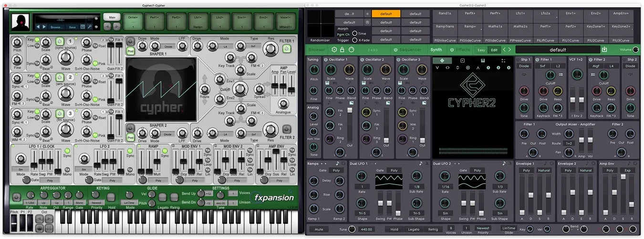Click Oscillator 1 keyboard scale icon
The height and width of the screenshot is (239, 644).
[328, 83]
